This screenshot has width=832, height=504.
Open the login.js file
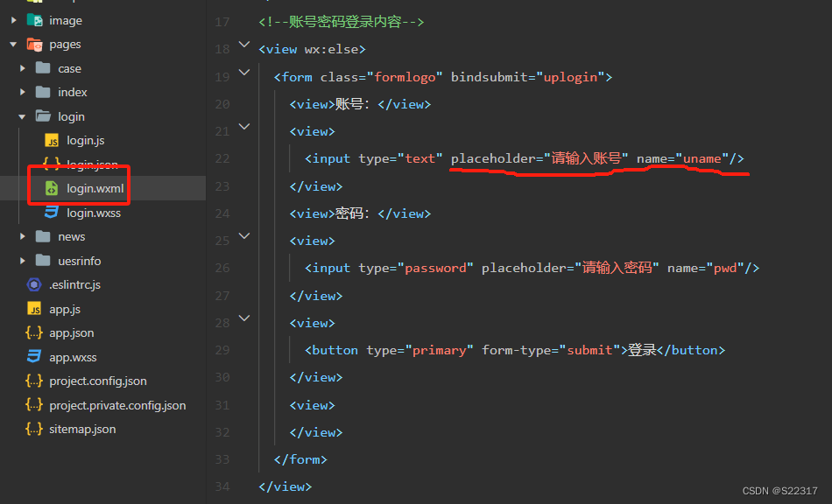click(86, 141)
